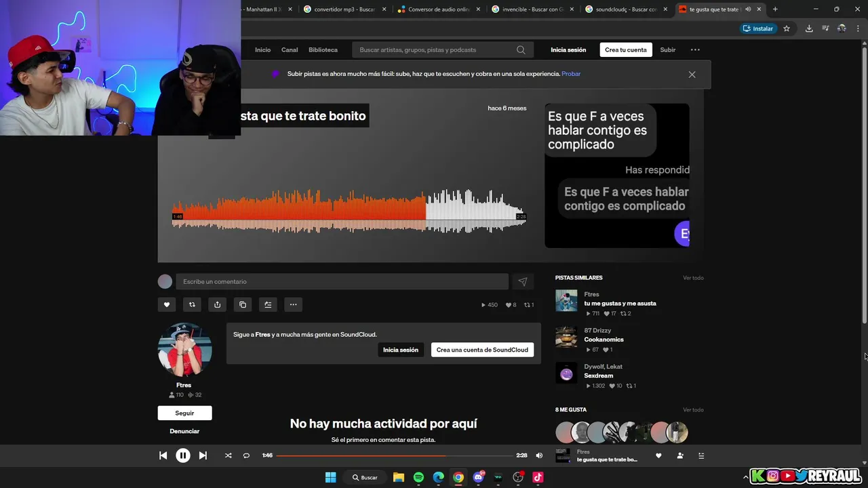
Task: Skip to previous track in player
Action: pyautogui.click(x=163, y=455)
